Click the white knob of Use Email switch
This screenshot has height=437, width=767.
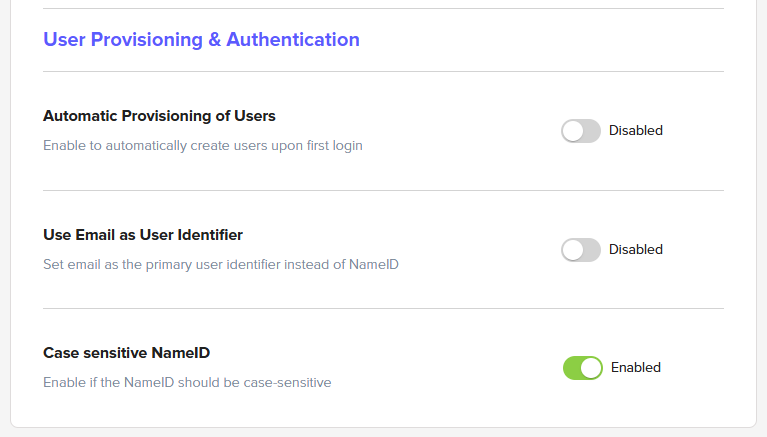[x=573, y=250]
